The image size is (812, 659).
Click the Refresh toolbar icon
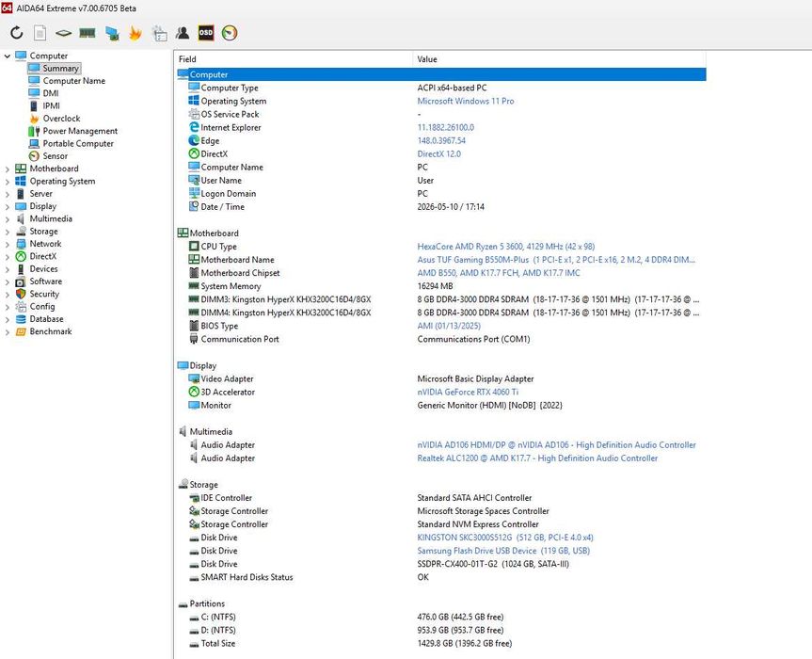click(x=17, y=33)
